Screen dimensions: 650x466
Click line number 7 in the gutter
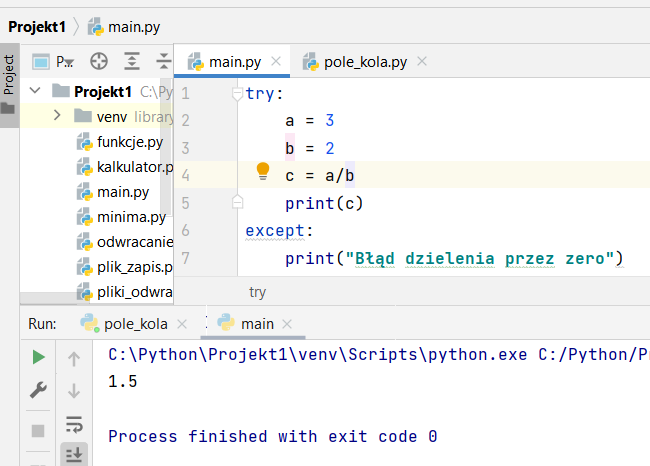(185, 258)
